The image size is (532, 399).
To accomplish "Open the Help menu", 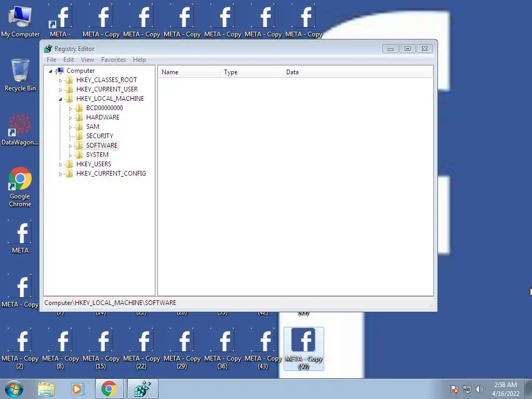I will click(x=139, y=60).
